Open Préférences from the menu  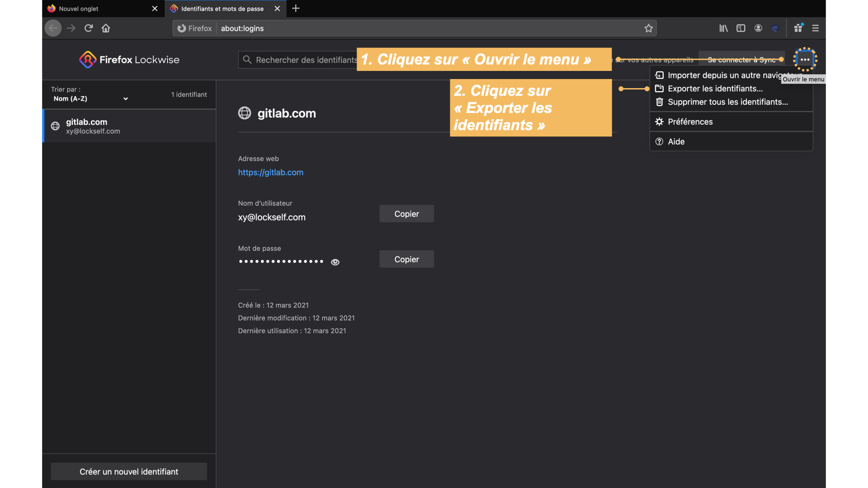point(731,122)
